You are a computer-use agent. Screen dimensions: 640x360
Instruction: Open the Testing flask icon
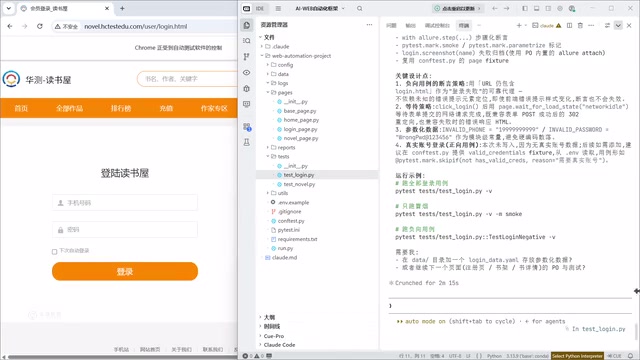coord(247,142)
